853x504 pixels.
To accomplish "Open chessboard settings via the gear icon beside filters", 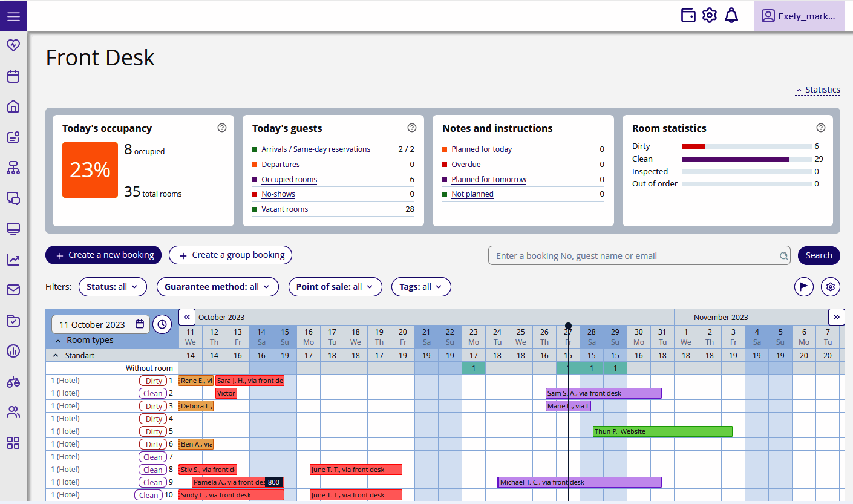I will 830,286.
